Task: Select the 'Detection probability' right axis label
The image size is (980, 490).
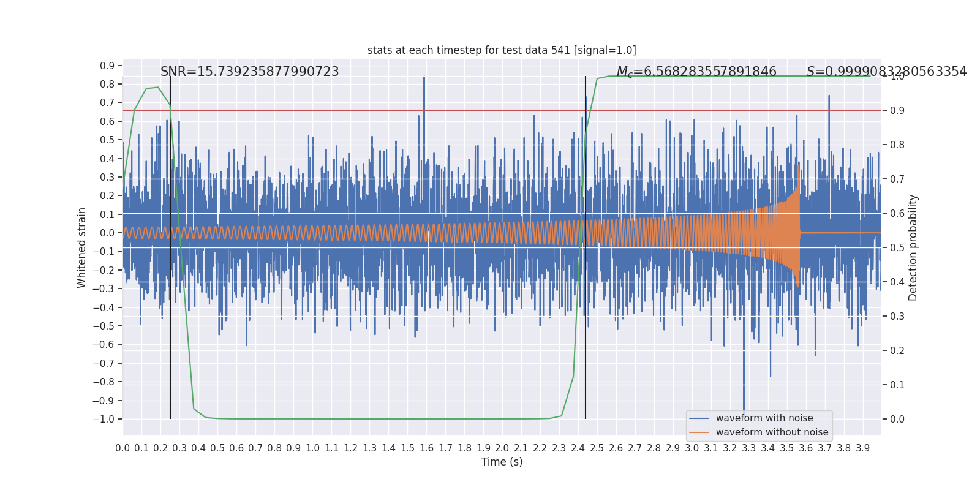Action: click(x=913, y=247)
